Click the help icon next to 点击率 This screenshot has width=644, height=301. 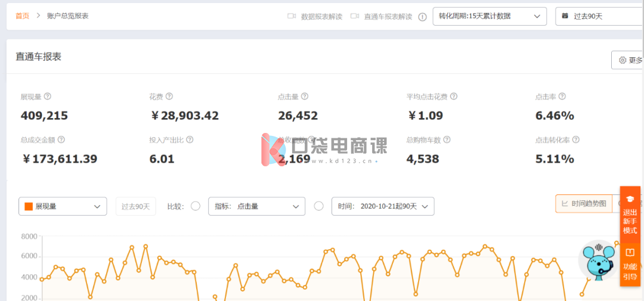click(x=562, y=97)
